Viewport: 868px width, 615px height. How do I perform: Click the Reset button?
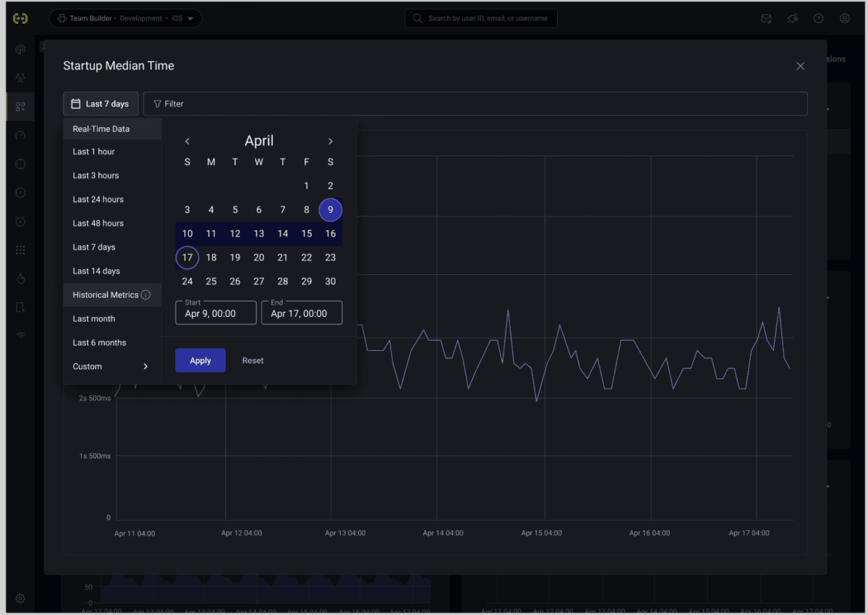coord(252,360)
